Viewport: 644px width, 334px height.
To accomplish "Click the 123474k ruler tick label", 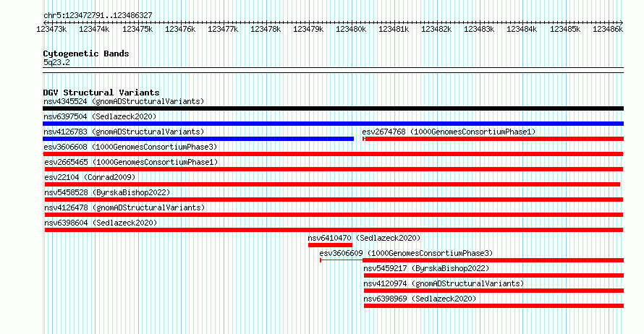I will click(94, 29).
